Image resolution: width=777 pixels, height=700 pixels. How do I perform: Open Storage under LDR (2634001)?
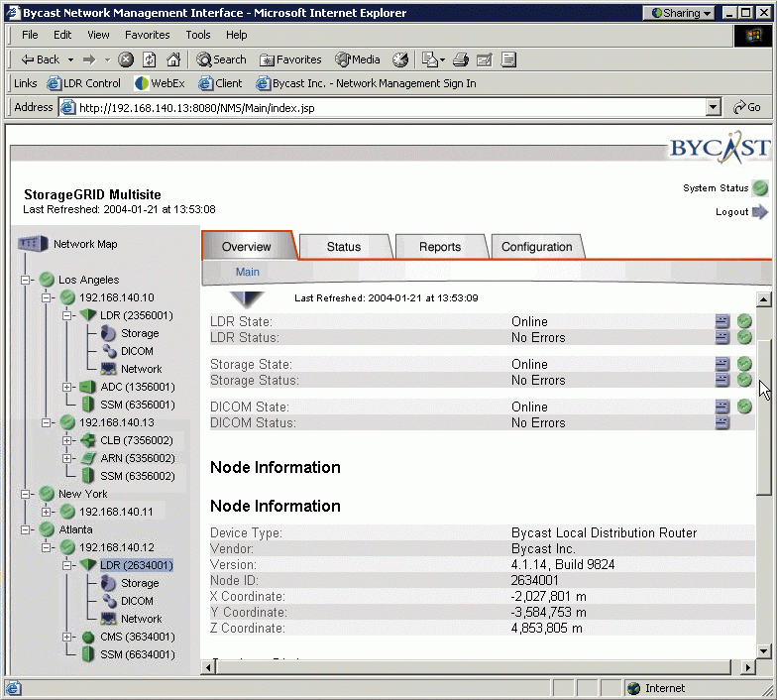coord(140,583)
